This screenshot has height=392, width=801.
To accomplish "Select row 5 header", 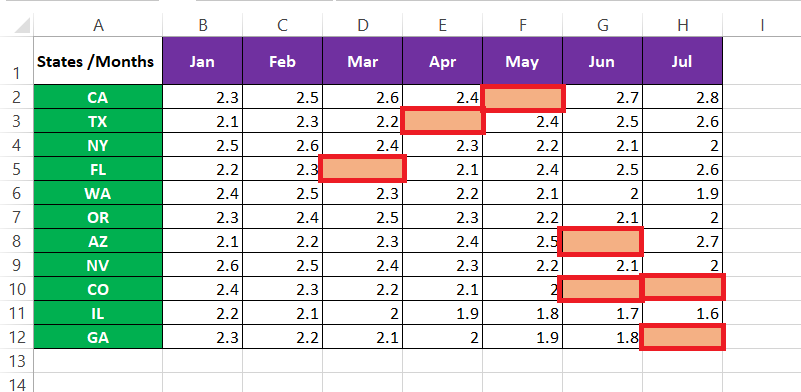I will (x=16, y=169).
